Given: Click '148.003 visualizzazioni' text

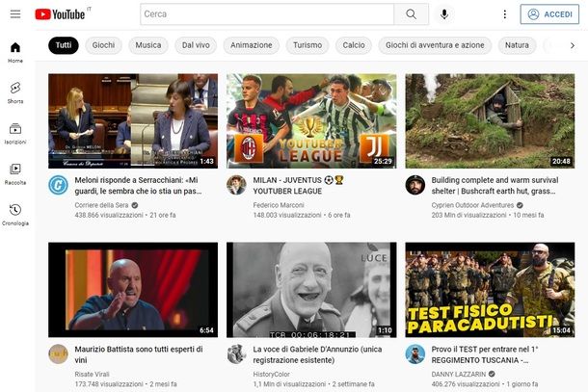Looking at the screenshot, I should 287,215.
